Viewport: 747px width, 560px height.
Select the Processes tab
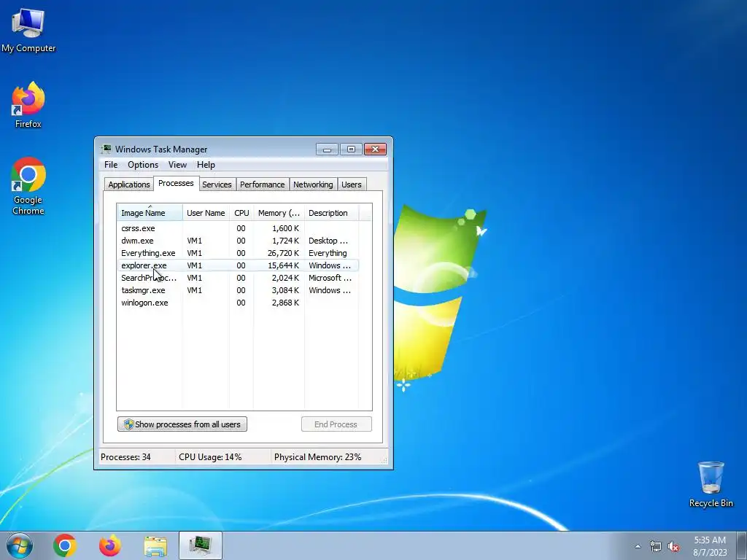pyautogui.click(x=176, y=183)
